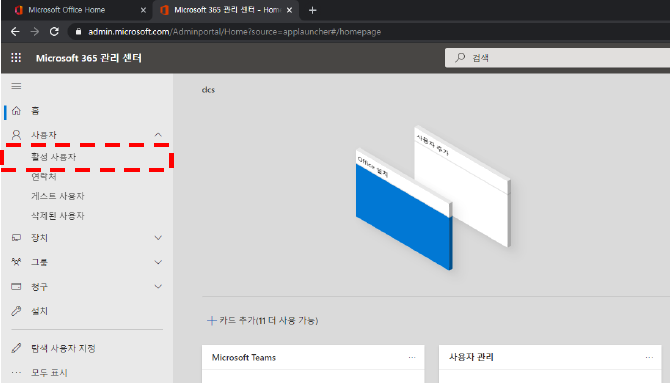This screenshot has height=383, width=670.
Task: Click the Microsoft Teams card title
Action: pyautogui.click(x=244, y=357)
